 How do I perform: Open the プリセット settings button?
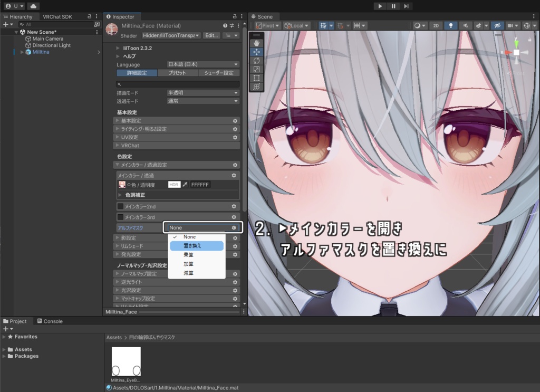click(177, 73)
